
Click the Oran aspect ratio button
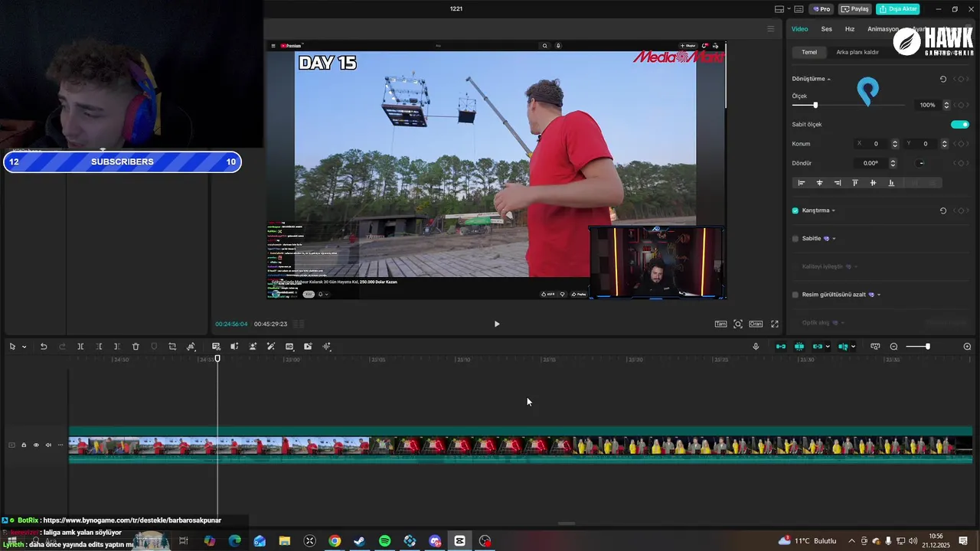756,324
